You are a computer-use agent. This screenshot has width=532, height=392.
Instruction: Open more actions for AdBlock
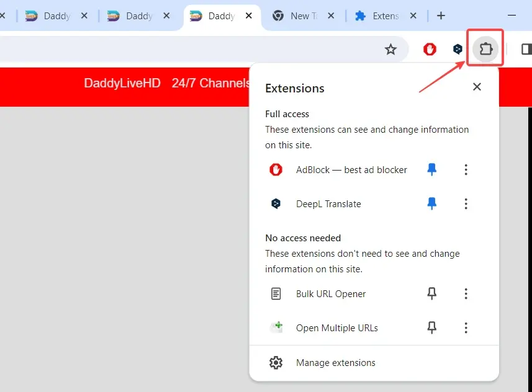pos(466,169)
